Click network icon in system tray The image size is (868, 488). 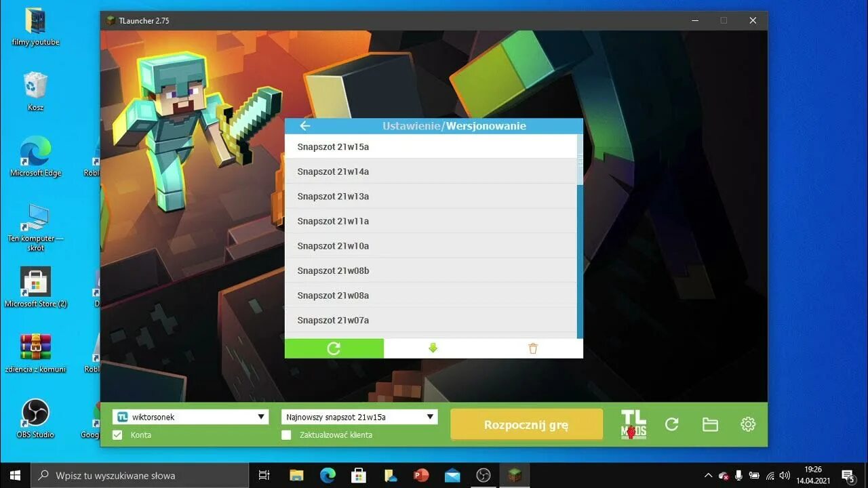770,475
